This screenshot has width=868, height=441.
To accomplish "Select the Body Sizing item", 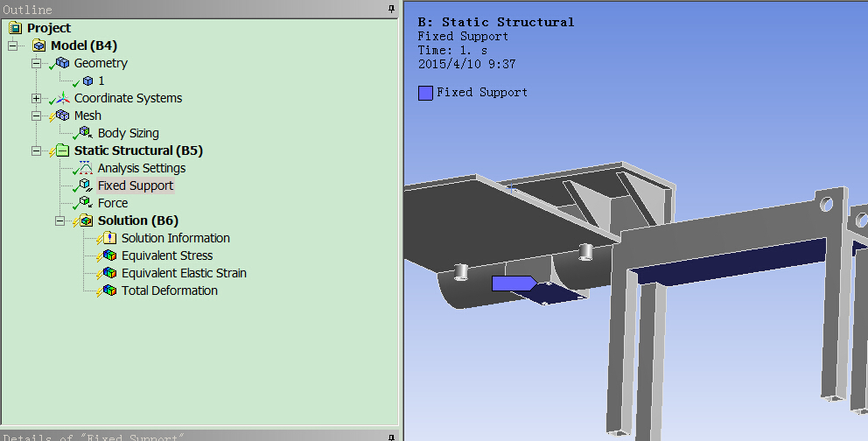I will [128, 133].
